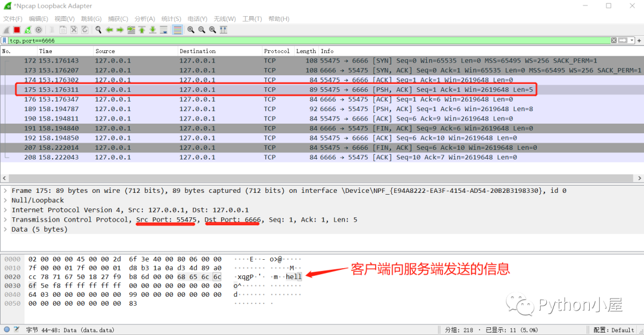The height and width of the screenshot is (335, 644).
Task: Jump to the first packet
Action: (142, 30)
